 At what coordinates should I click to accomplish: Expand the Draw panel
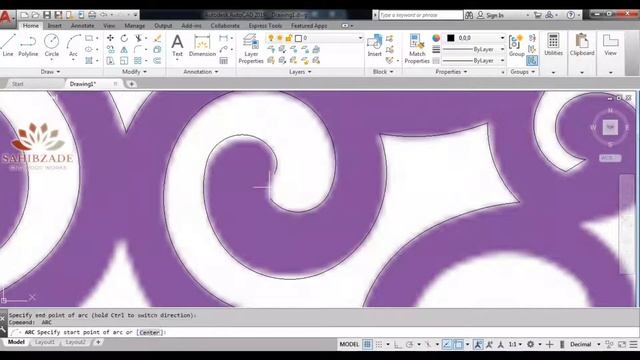coord(51,72)
